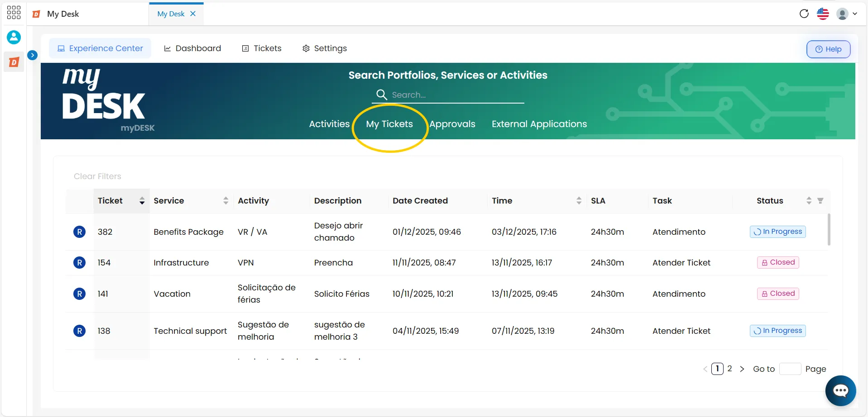Click In Progress badge for ticket 138
The image size is (868, 417).
click(x=777, y=331)
